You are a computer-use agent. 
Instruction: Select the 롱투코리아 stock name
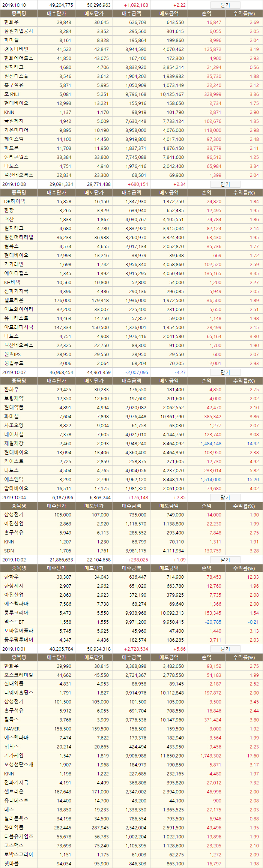pos(16,613)
